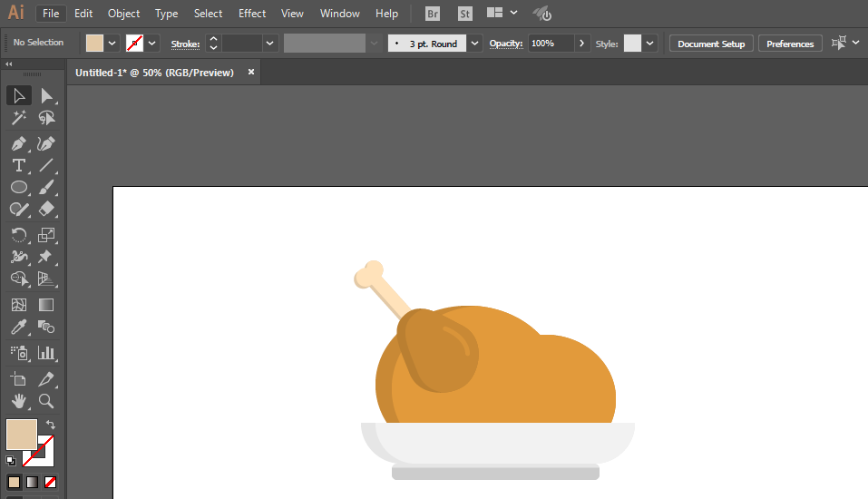Select the Direct Selection tool

tap(46, 96)
